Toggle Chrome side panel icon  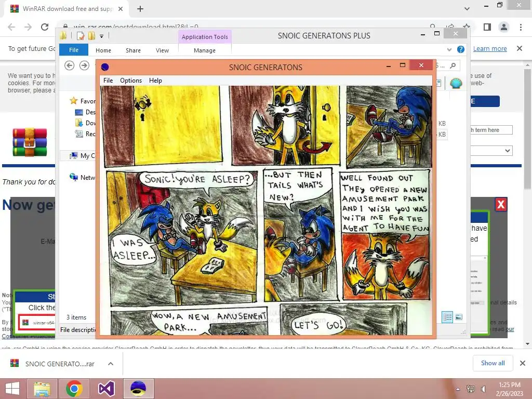click(x=487, y=27)
